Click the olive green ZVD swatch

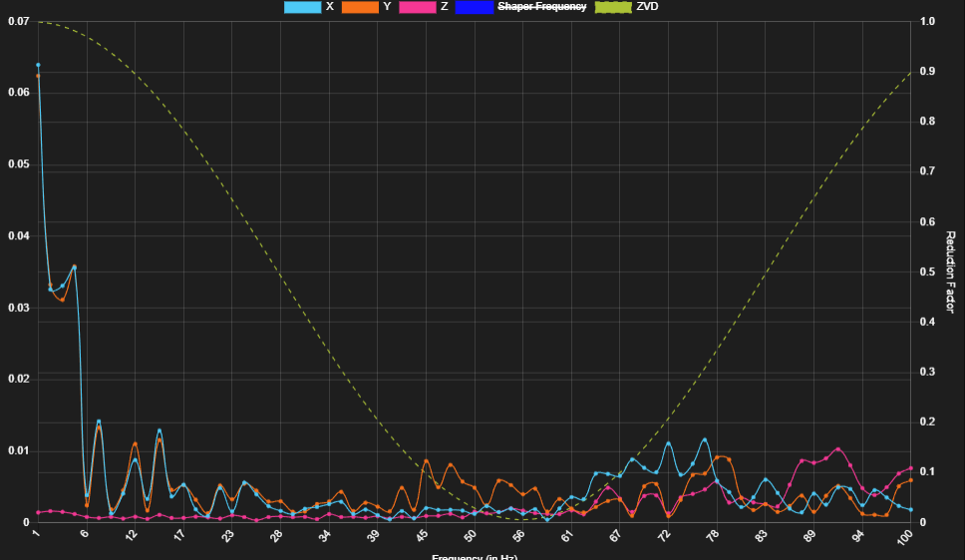[x=613, y=7]
